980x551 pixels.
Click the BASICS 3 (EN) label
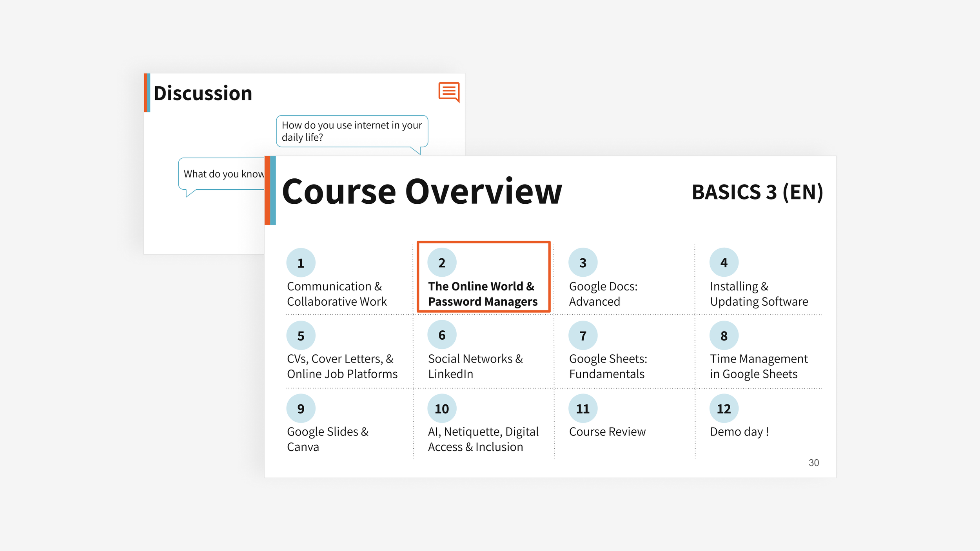tap(757, 192)
